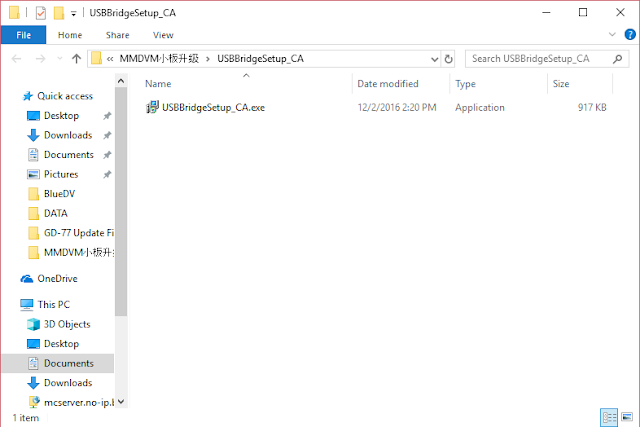The image size is (640, 427).
Task: Click the Search USBBridgeSetup_CA field
Action: coord(547,59)
